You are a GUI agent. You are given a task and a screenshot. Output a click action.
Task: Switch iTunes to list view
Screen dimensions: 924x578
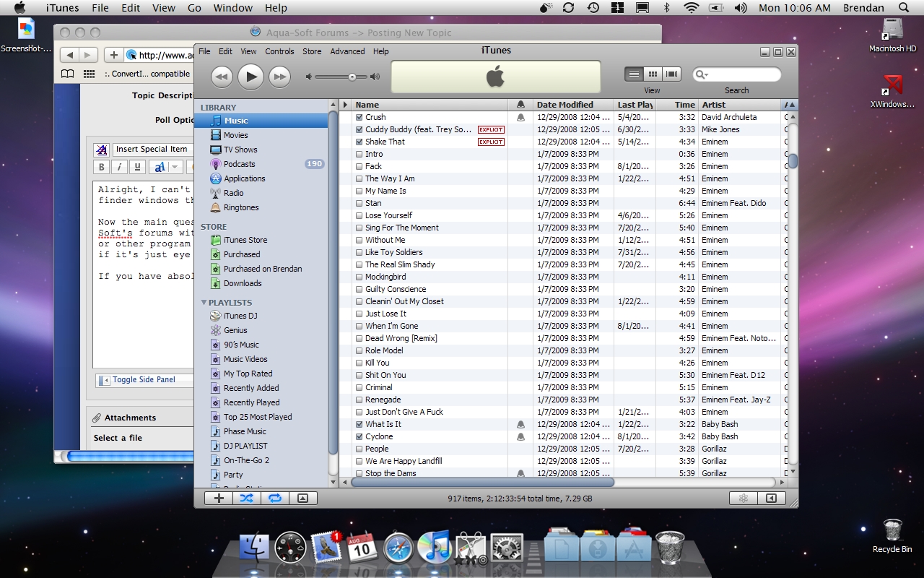pos(634,74)
